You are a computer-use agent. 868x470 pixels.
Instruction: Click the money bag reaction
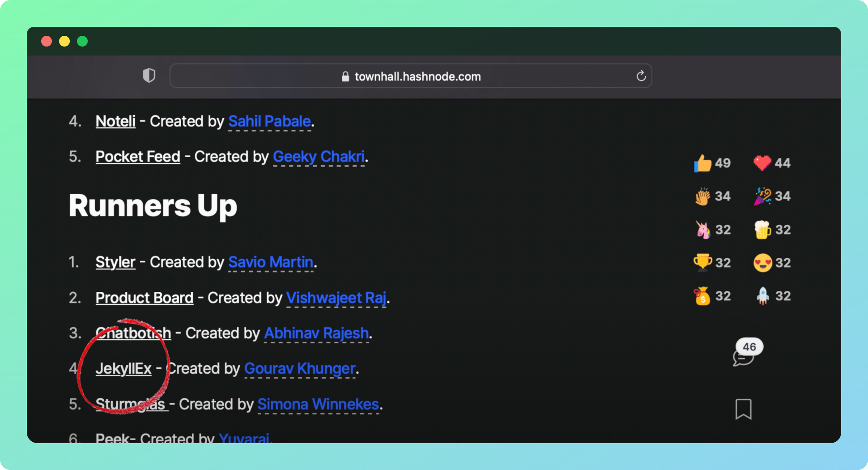[712, 296]
